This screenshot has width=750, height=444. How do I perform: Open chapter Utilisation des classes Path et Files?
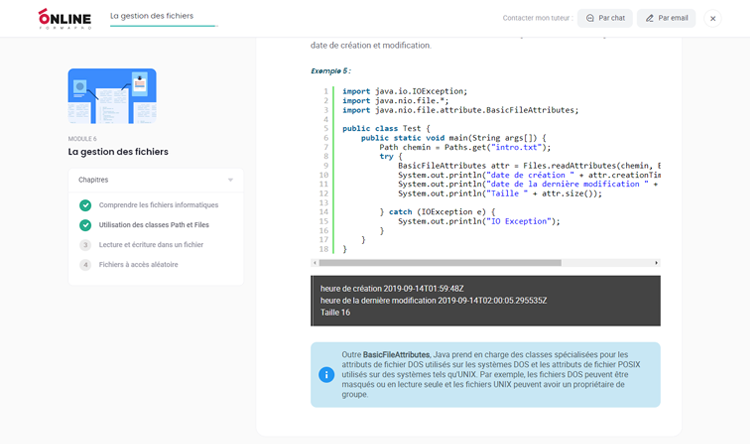coord(154,225)
